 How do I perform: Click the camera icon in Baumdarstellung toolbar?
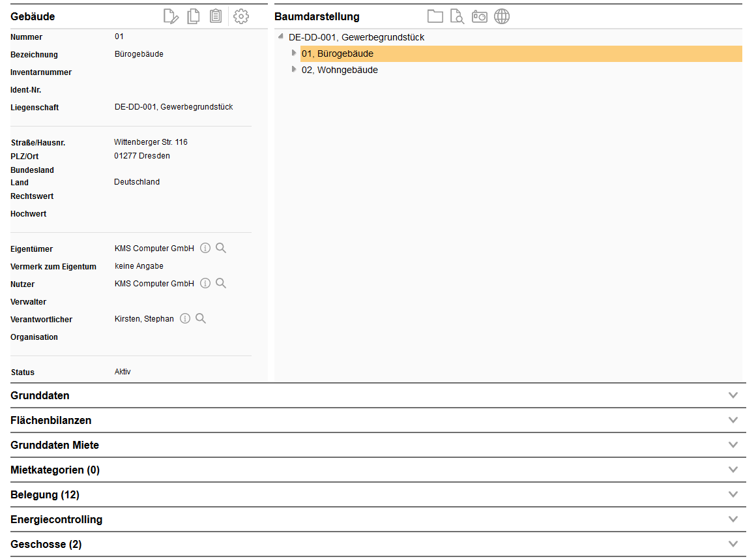(480, 16)
